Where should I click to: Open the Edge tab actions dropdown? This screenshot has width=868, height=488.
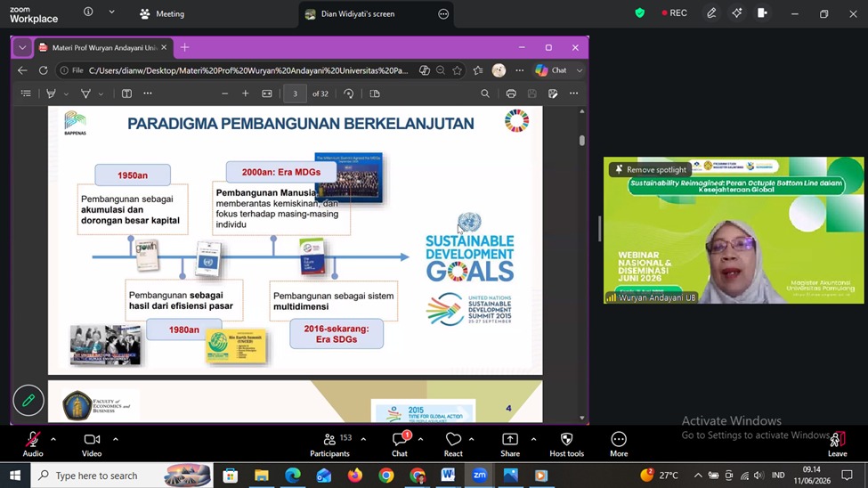click(x=22, y=47)
